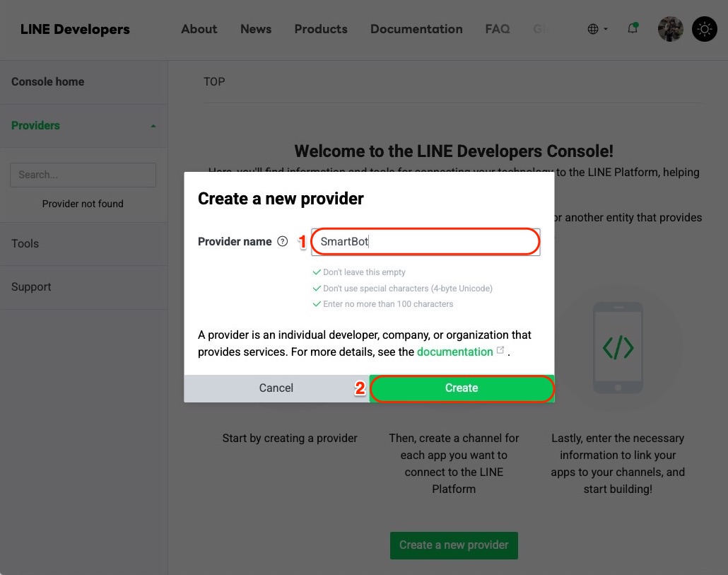
Task: Toggle the light/dark theme sun icon
Action: [704, 29]
